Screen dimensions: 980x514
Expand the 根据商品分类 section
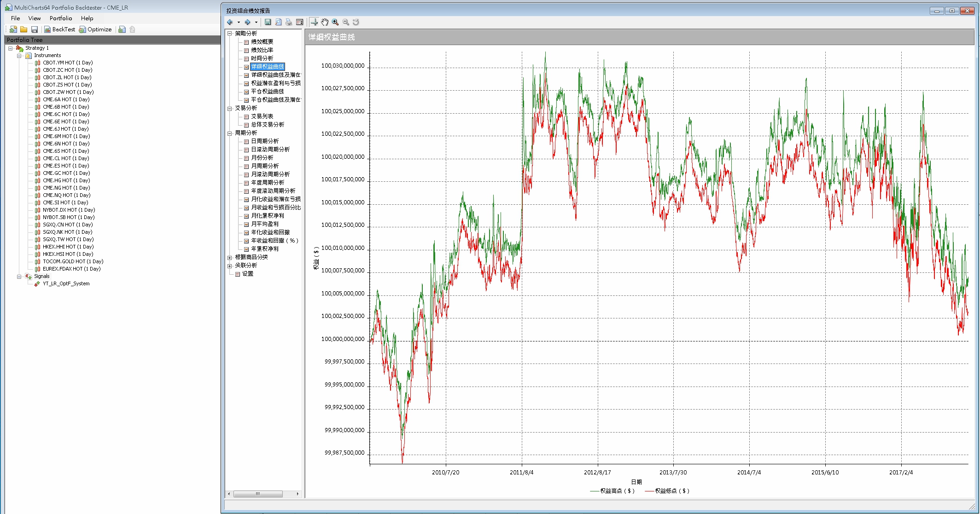(x=230, y=258)
